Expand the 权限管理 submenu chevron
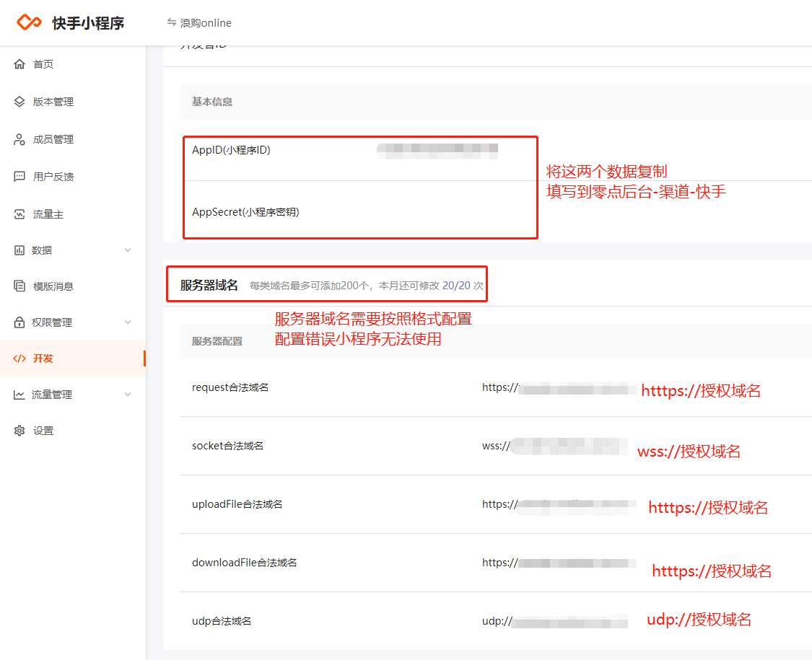The width and height of the screenshot is (812, 660). point(128,322)
